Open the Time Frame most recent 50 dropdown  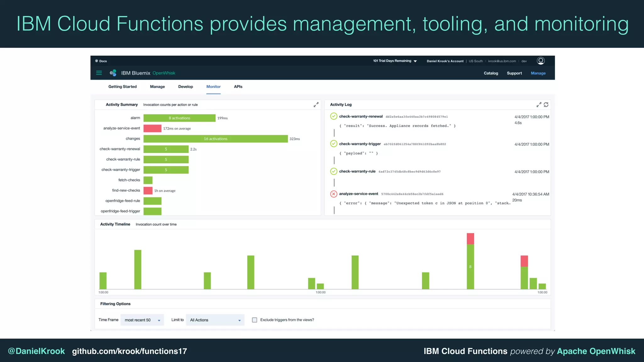tap(142, 320)
